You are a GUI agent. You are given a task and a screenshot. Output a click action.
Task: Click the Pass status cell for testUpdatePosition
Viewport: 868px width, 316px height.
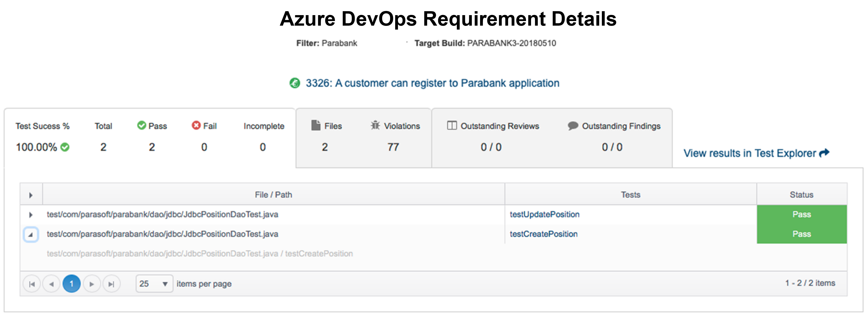[802, 215]
